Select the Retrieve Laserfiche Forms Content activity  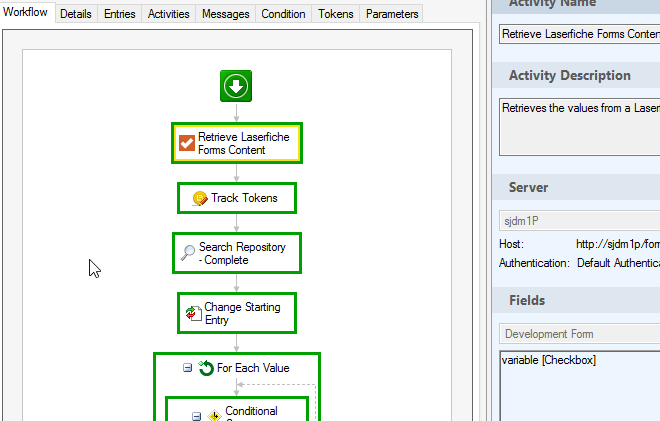coord(237,143)
